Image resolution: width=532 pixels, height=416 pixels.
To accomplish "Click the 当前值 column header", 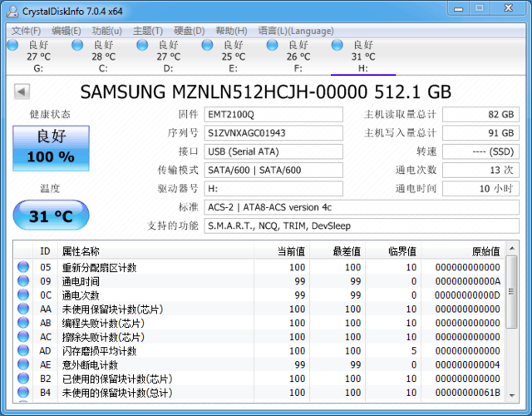I will click(x=282, y=251).
